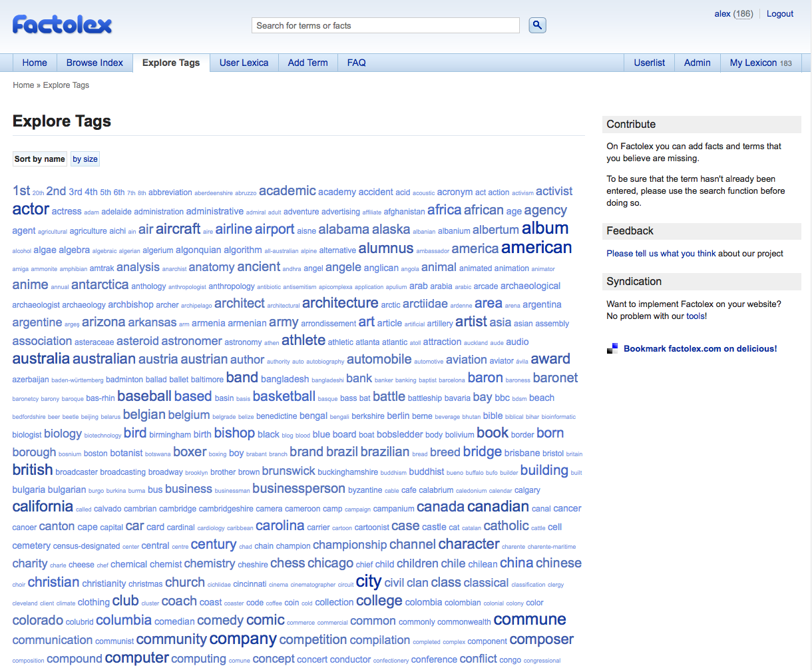This screenshot has width=812, height=670.
Task: Open the 'character' tag
Action: click(x=469, y=544)
